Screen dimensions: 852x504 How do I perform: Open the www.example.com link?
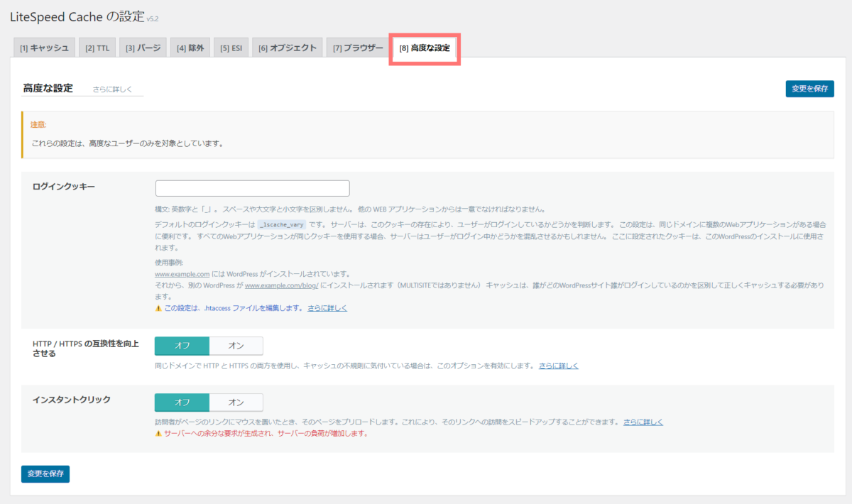182,273
